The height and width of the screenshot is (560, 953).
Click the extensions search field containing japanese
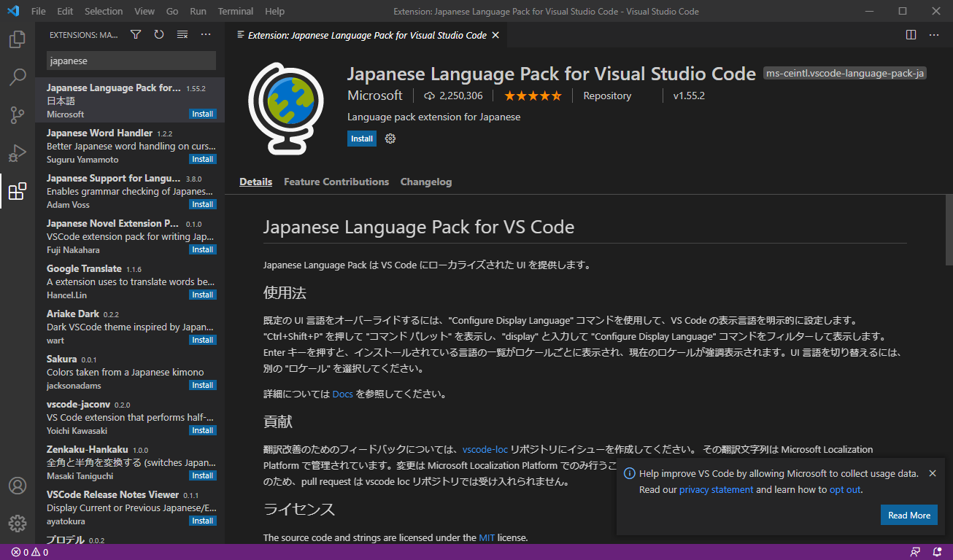[x=131, y=61]
